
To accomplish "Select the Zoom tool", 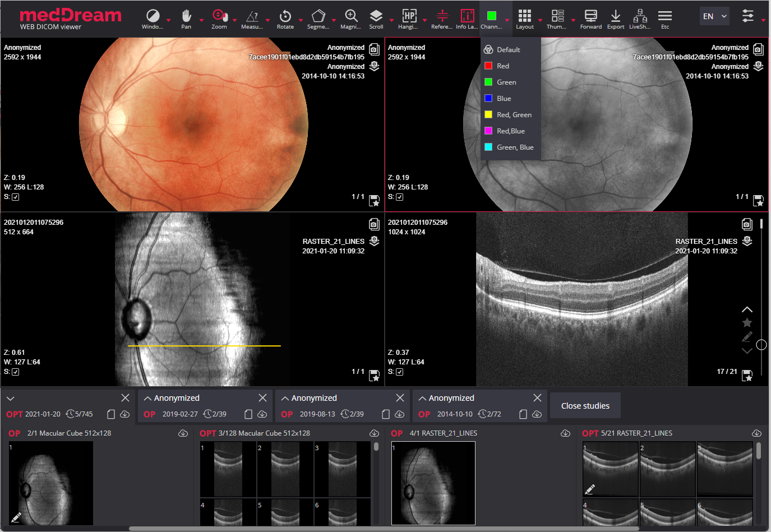I will pyautogui.click(x=219, y=18).
